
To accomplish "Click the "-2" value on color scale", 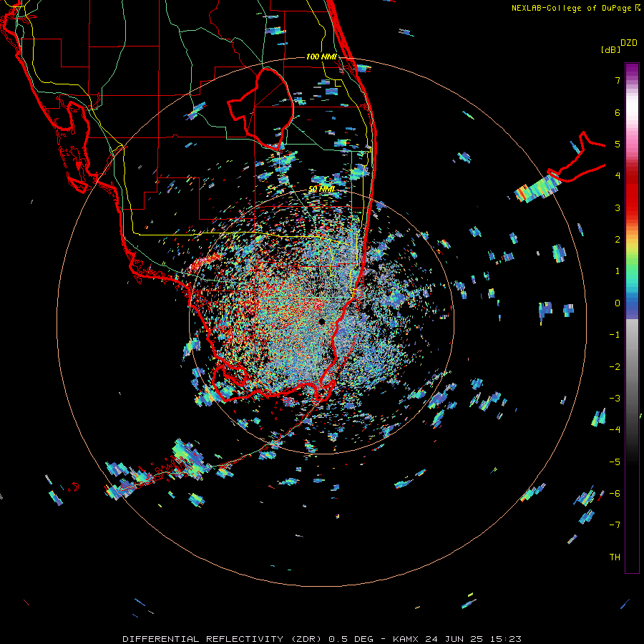I will tap(615, 367).
